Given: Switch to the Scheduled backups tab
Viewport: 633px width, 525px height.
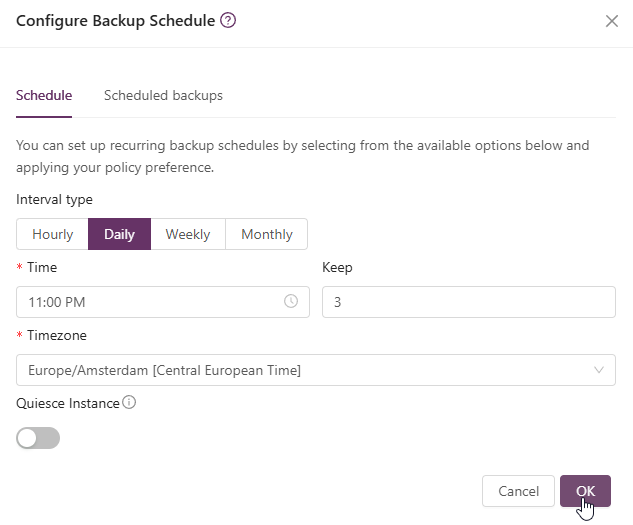Looking at the screenshot, I should tap(163, 96).
